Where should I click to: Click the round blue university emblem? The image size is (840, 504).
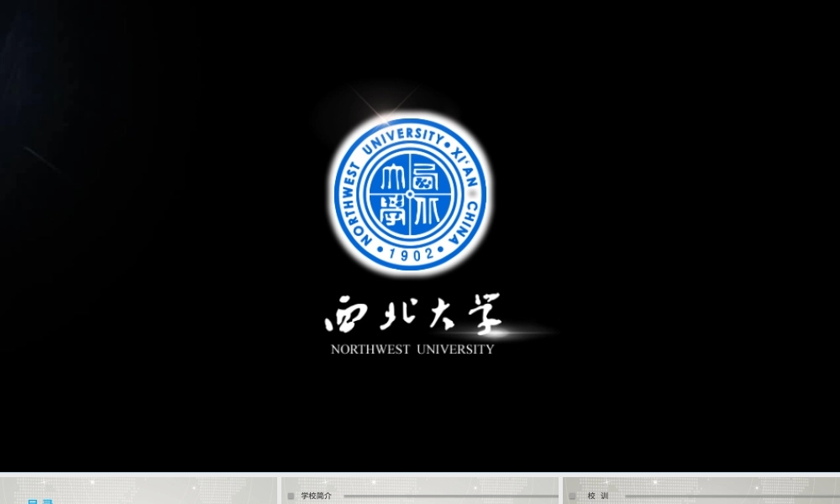(x=411, y=194)
